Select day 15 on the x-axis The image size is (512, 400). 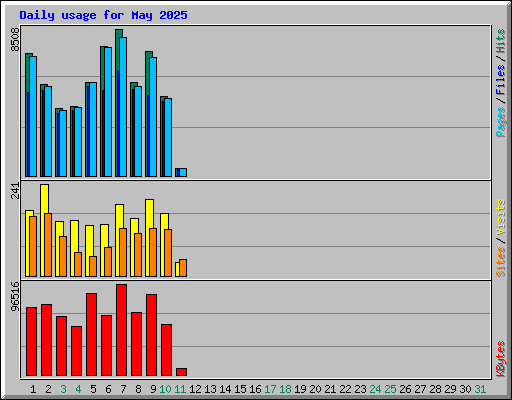(x=240, y=389)
